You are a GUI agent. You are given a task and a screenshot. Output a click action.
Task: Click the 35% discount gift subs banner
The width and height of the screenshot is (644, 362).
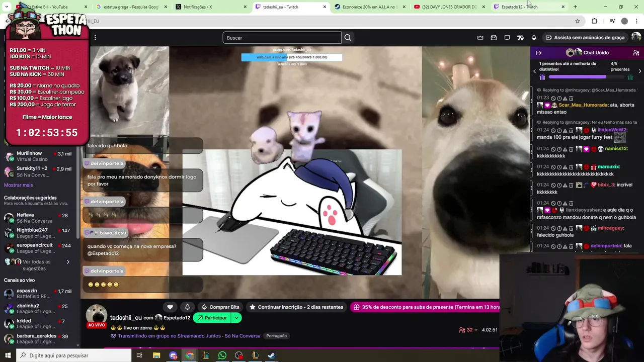[x=425, y=307]
